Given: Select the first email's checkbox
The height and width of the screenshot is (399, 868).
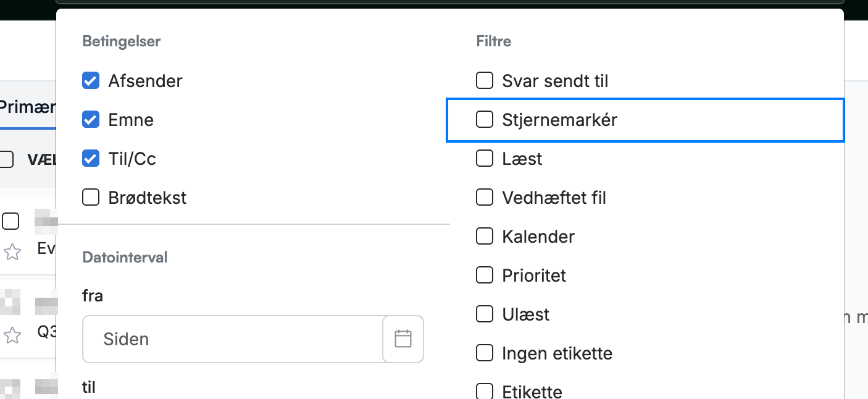Looking at the screenshot, I should (10, 220).
